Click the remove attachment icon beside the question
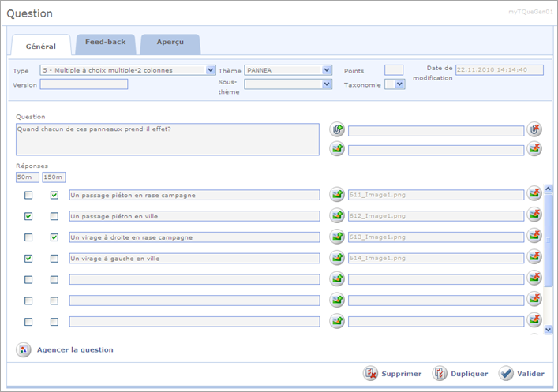The height and width of the screenshot is (392, 558). 535,129
